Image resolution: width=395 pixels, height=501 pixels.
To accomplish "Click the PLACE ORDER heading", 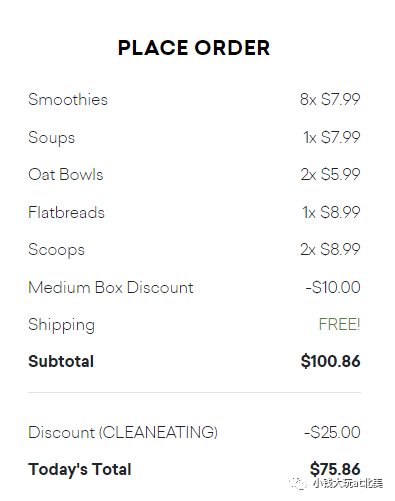I will pyautogui.click(x=194, y=48).
